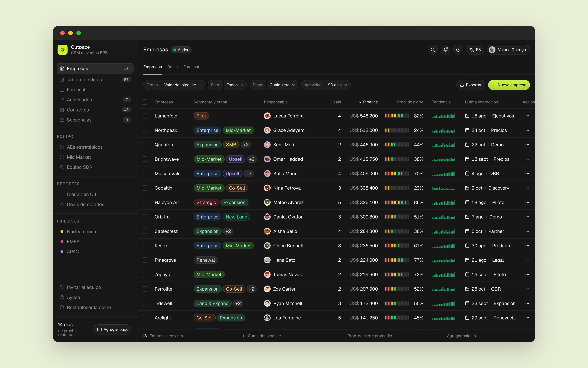Screen dimensions: 588x368
Task: Open actions menu for Tidewell row
Action: [x=527, y=303]
